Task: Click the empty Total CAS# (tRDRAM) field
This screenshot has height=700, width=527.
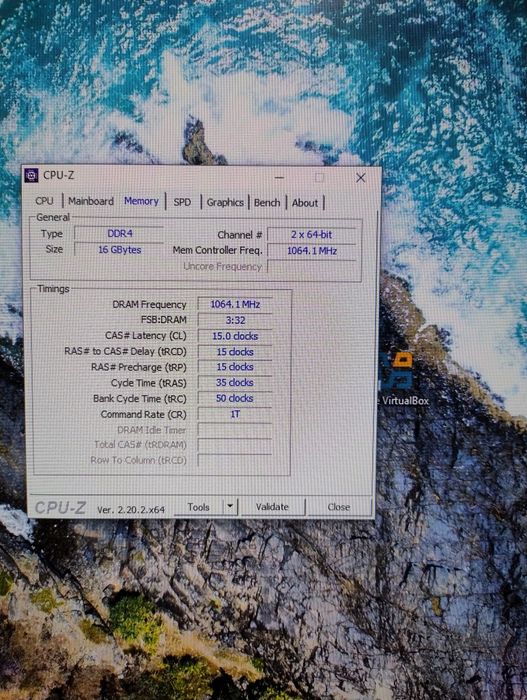Action: click(x=235, y=445)
